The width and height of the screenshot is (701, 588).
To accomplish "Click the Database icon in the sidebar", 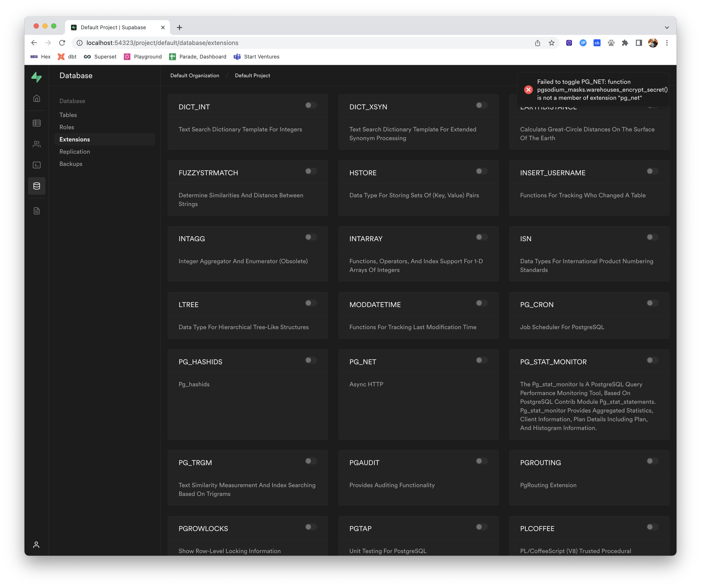I will [x=37, y=186].
